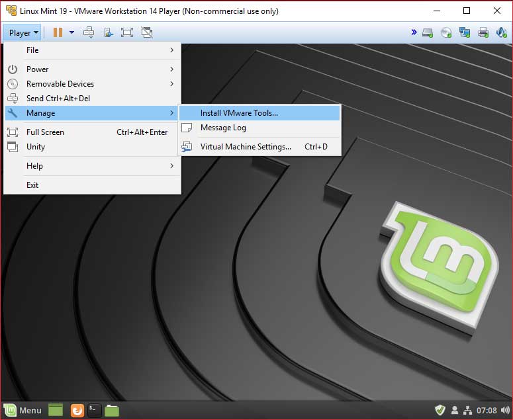Click the user tray icon
This screenshot has height=420, width=513.
[x=455, y=410]
